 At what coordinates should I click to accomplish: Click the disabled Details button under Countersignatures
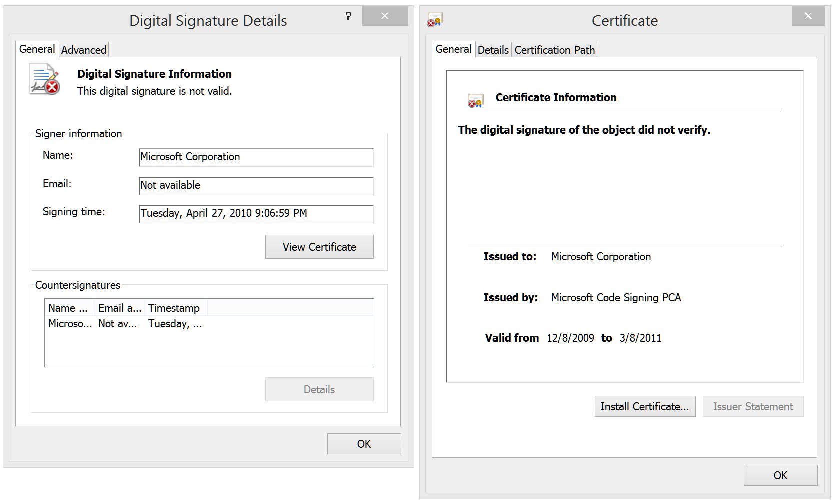click(319, 389)
